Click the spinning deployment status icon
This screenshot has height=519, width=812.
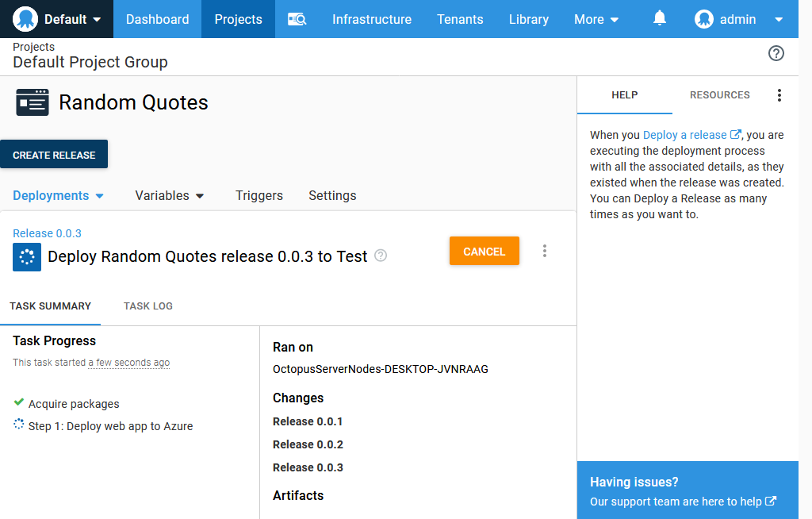coord(27,256)
